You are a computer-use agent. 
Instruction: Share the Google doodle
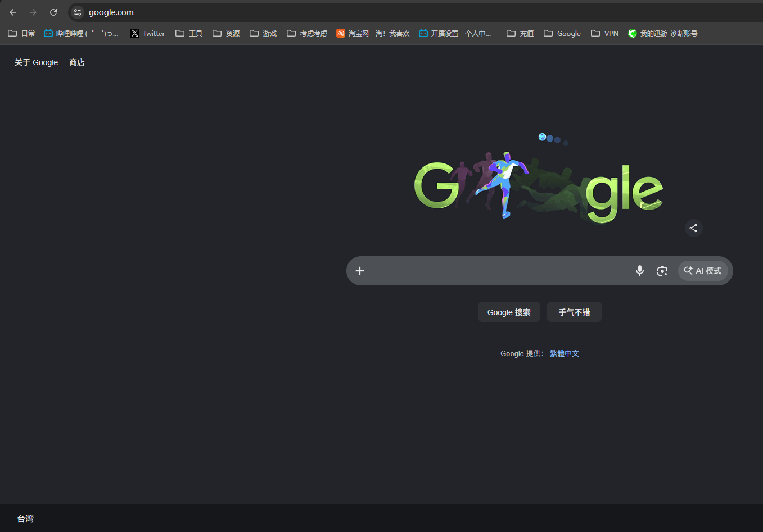pos(693,228)
